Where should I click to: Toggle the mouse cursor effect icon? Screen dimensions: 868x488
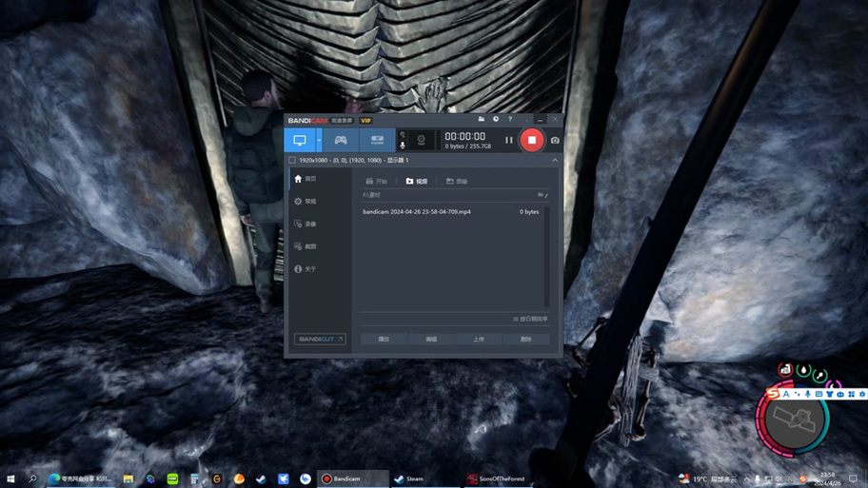click(x=403, y=134)
